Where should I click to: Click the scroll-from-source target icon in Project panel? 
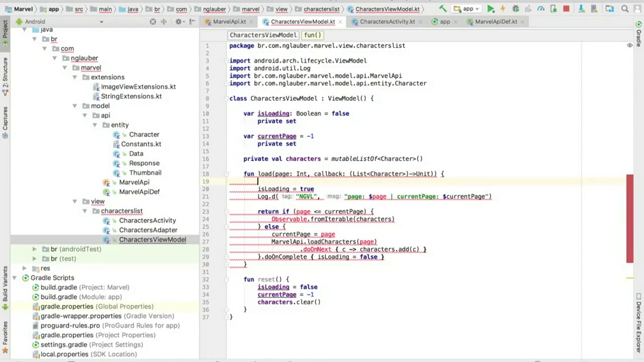[153, 22]
